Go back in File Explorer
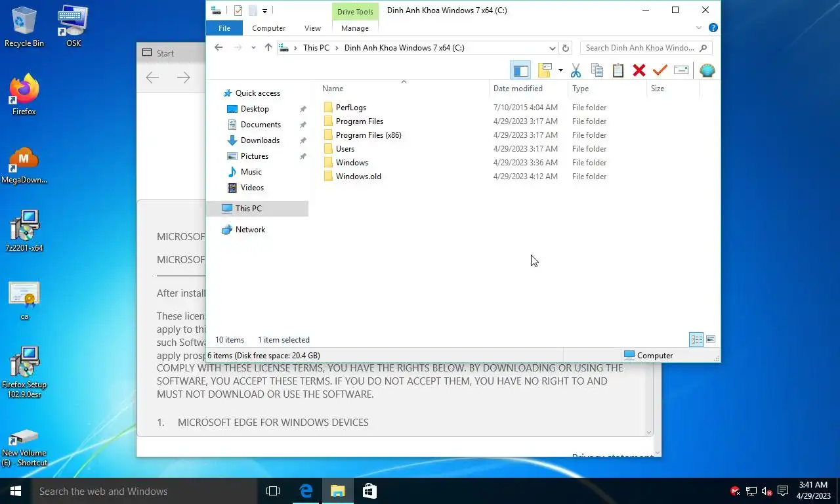840x504 pixels. click(x=219, y=48)
